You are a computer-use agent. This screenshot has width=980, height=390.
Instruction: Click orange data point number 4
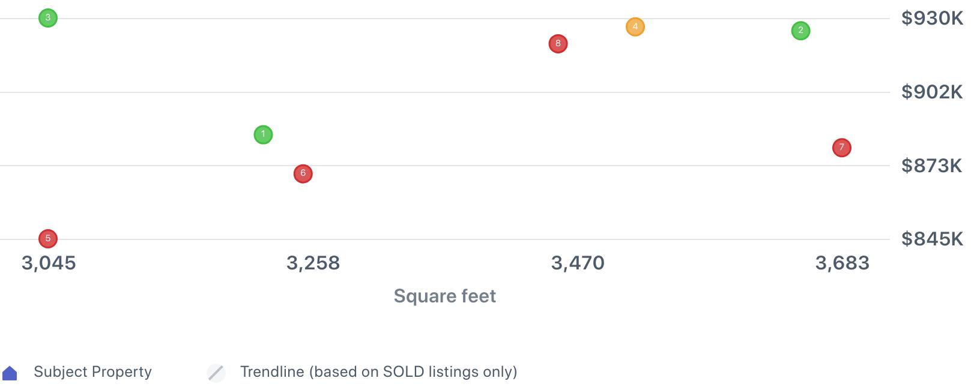coord(635,27)
